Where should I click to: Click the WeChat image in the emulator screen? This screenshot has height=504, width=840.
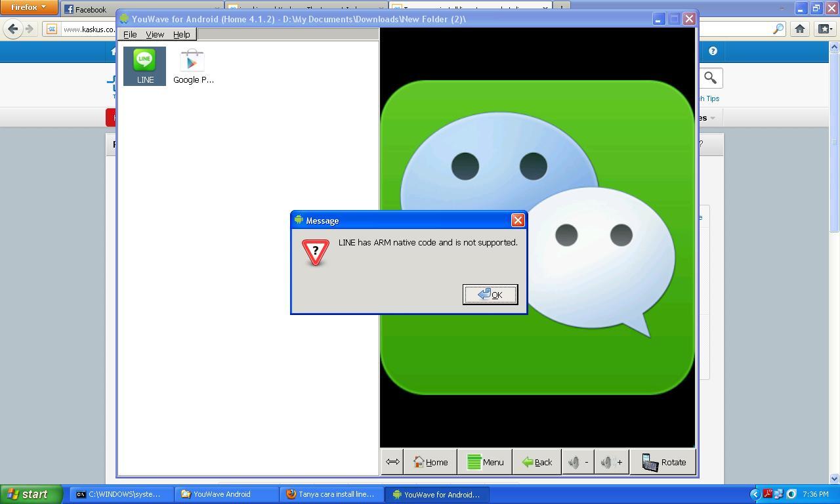(537, 238)
